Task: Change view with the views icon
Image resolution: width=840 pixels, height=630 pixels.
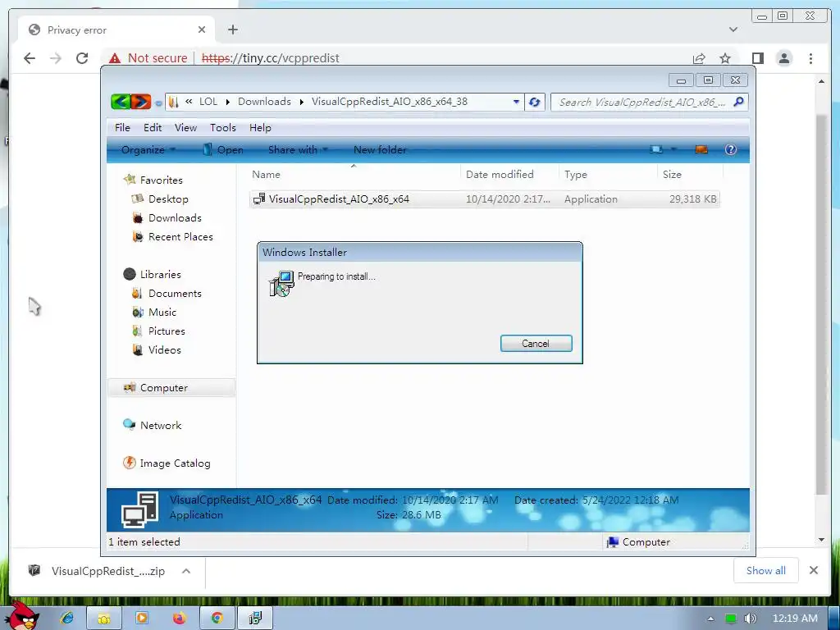Action: (656, 149)
